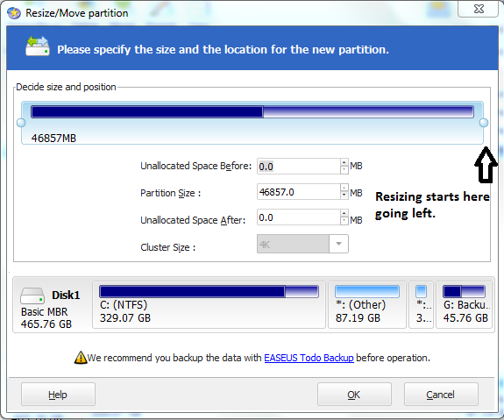504x420 pixels.
Task: Select the *: (Other) 87.19 GB partition
Action: [367, 304]
